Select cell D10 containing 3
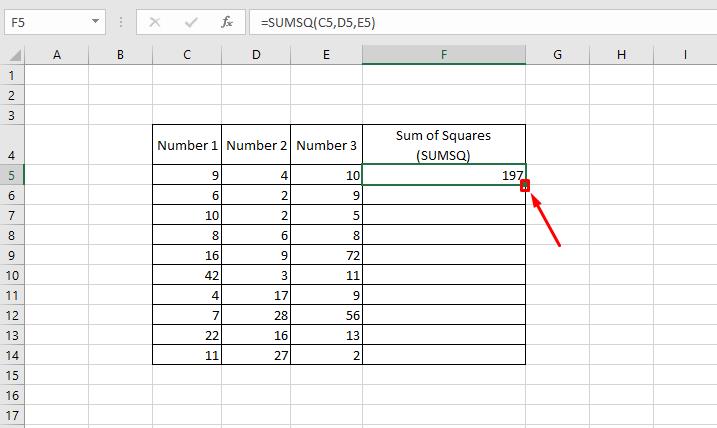The width and height of the screenshot is (717, 428). pyautogui.click(x=256, y=275)
